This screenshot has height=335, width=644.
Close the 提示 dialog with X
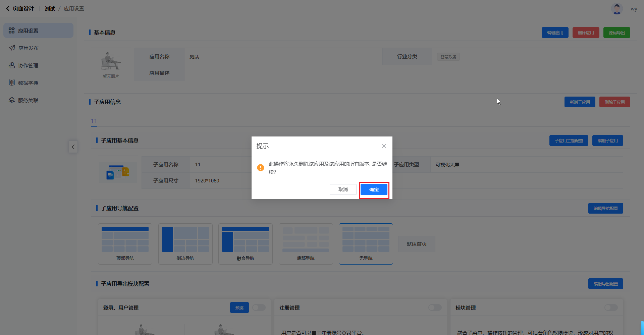tap(384, 146)
